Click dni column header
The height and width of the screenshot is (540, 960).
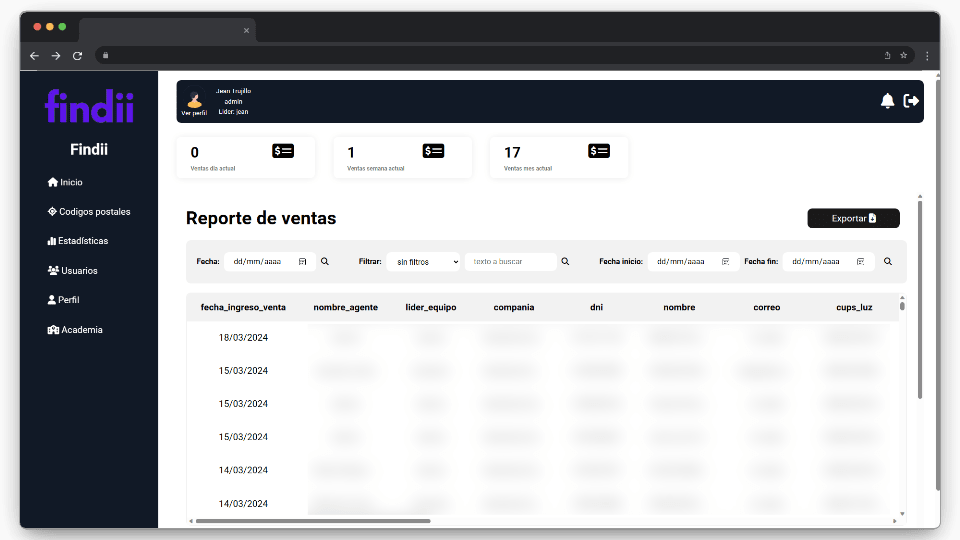click(x=596, y=307)
